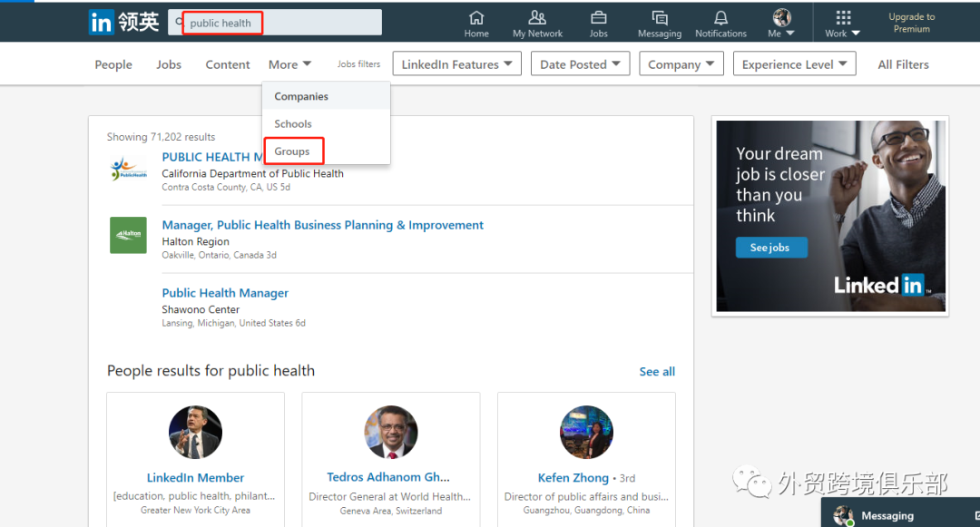This screenshot has width=980, height=527.
Task: Open LinkedIn Member profile photo
Action: coord(195,432)
